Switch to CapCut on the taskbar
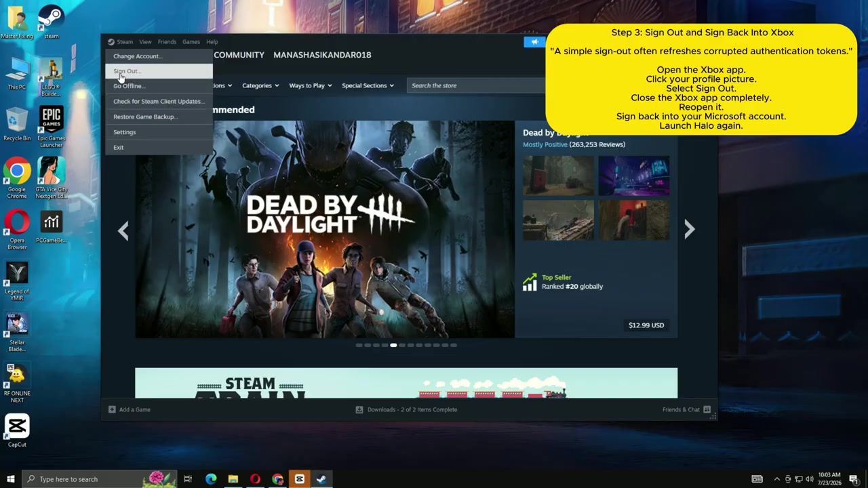868x488 pixels. [299, 479]
